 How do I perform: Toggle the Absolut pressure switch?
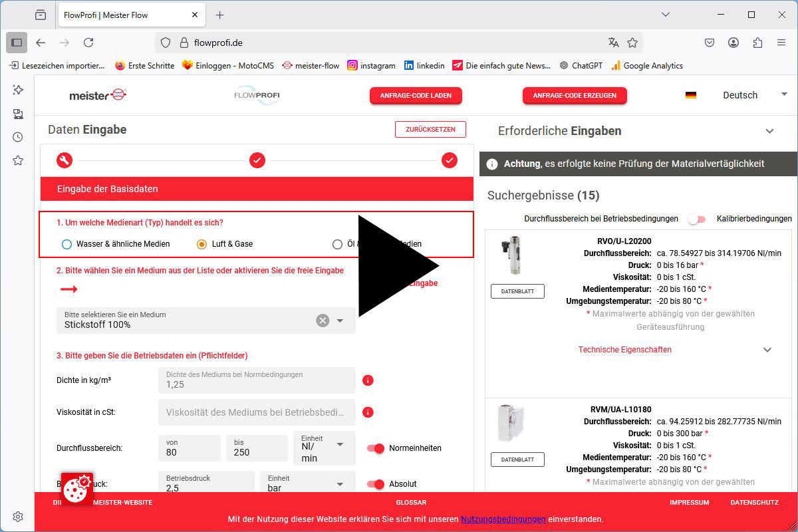pos(376,484)
